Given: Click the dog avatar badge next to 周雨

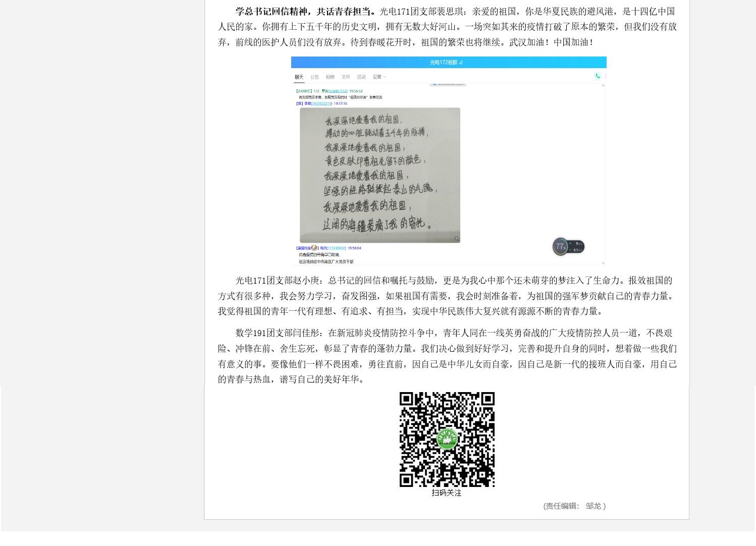Looking at the screenshot, I should point(314,248).
